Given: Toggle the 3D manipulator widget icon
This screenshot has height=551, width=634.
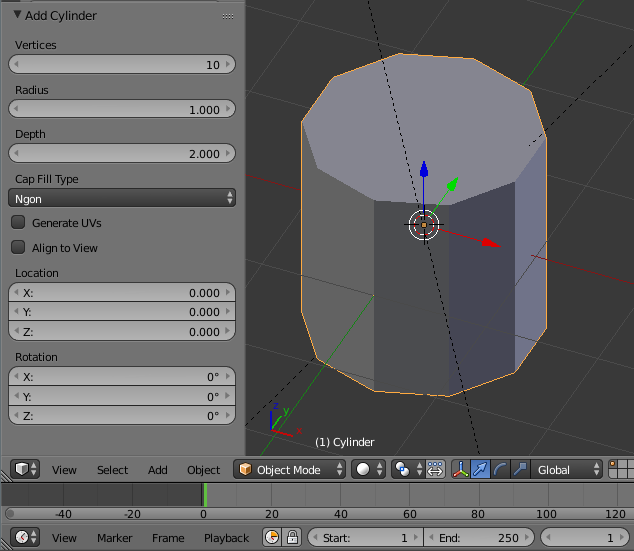Looking at the screenshot, I should [461, 469].
